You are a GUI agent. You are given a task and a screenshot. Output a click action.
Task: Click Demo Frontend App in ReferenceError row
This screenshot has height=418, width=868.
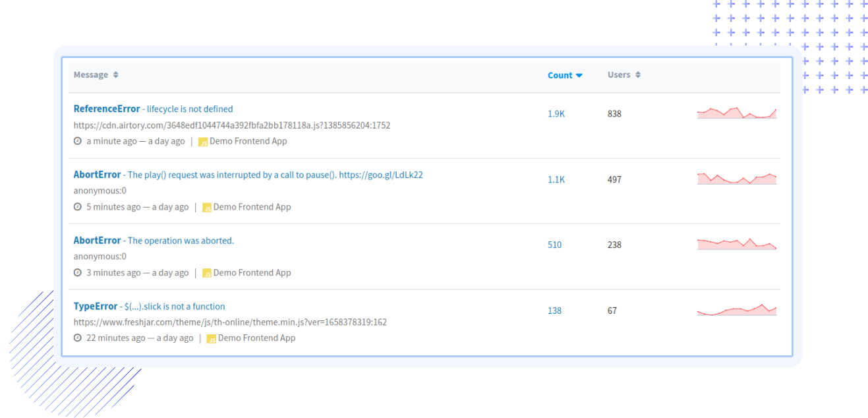pos(248,141)
